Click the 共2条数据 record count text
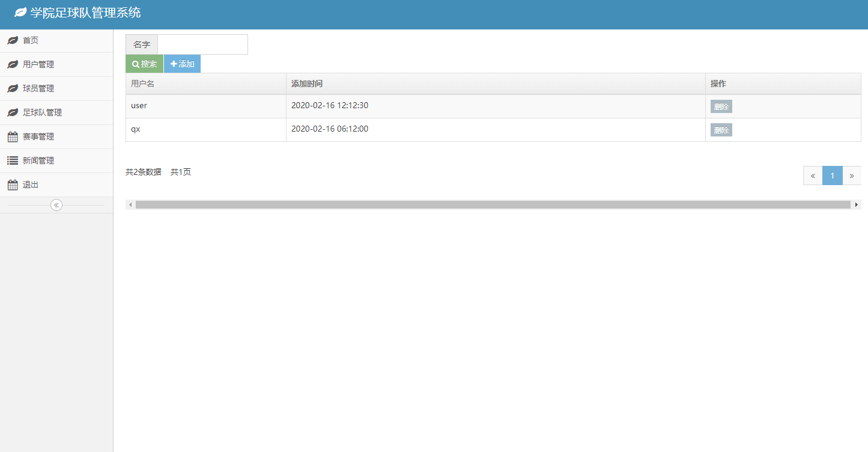 [144, 172]
